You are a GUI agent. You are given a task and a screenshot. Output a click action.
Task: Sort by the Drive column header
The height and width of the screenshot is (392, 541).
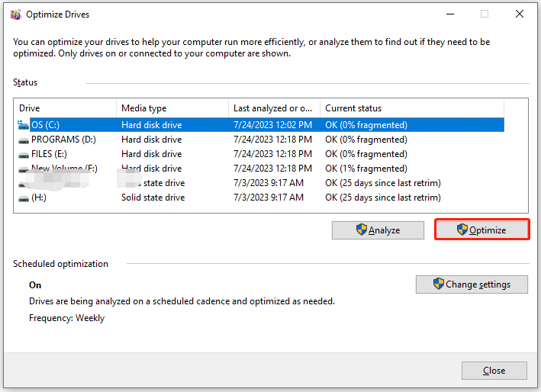click(65, 108)
